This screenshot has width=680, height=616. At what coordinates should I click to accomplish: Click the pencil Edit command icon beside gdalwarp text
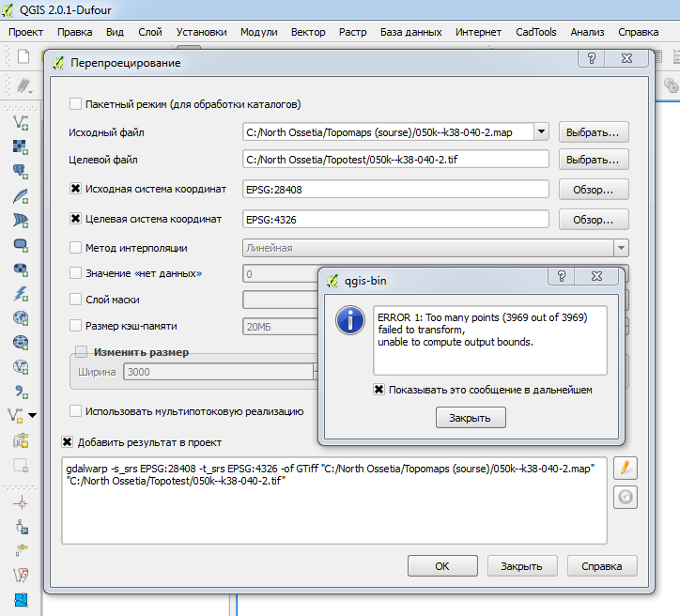pos(625,468)
